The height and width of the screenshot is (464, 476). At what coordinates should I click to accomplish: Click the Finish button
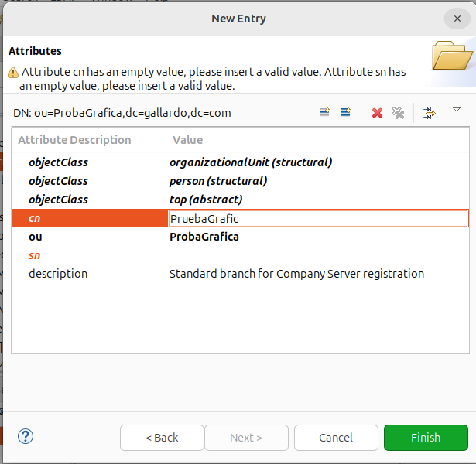(x=426, y=438)
